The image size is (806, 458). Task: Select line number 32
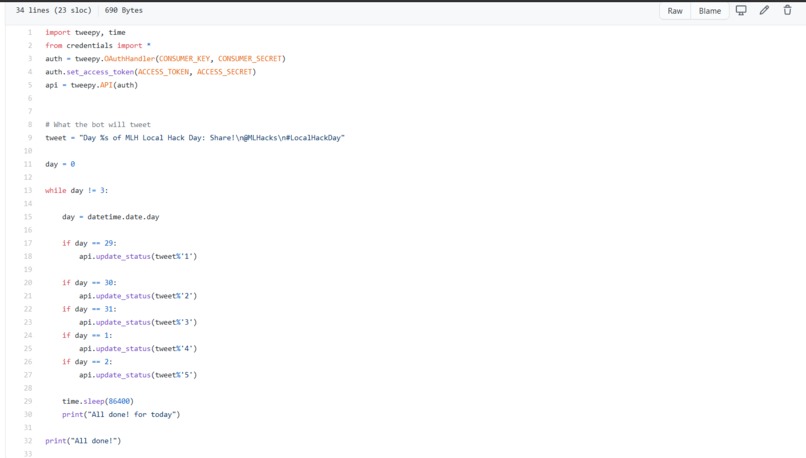(x=28, y=441)
